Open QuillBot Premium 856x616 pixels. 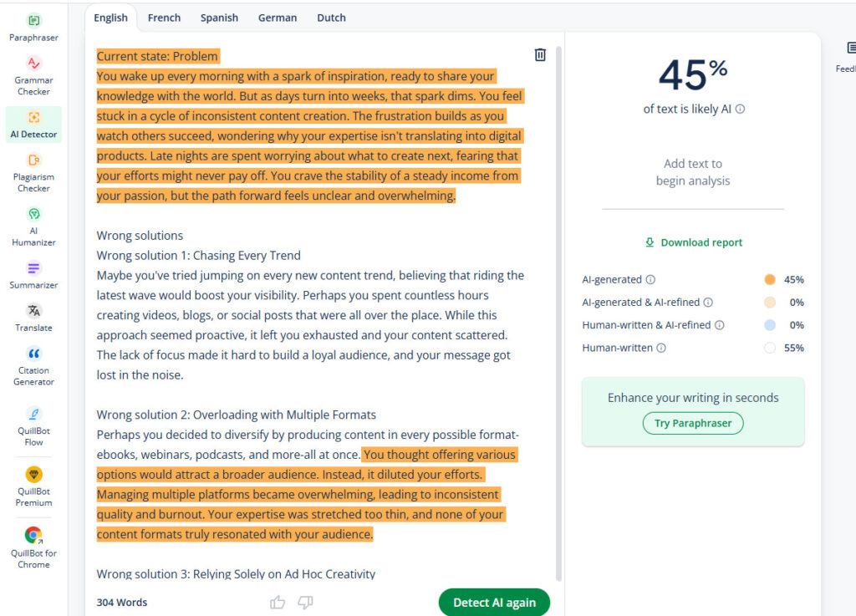(x=33, y=487)
